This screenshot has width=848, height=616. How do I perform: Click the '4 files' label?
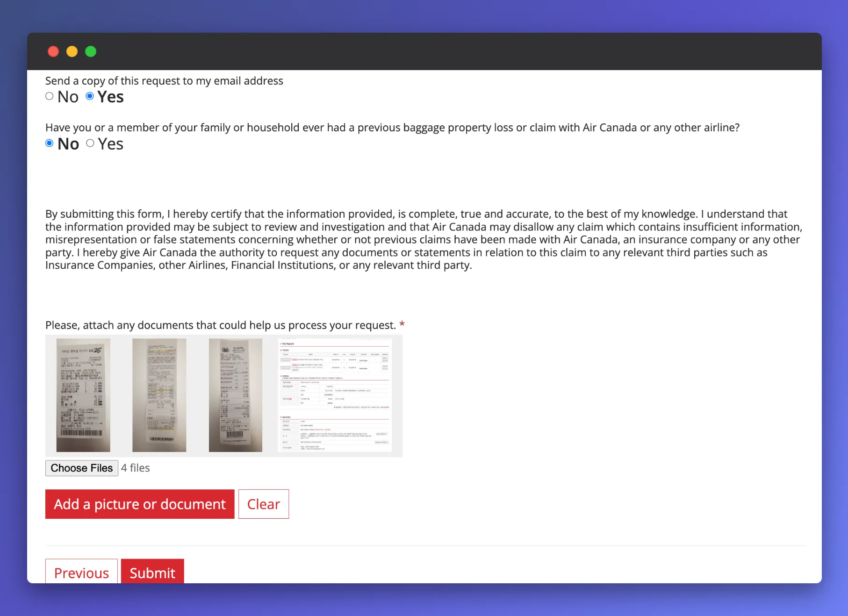pyautogui.click(x=136, y=468)
